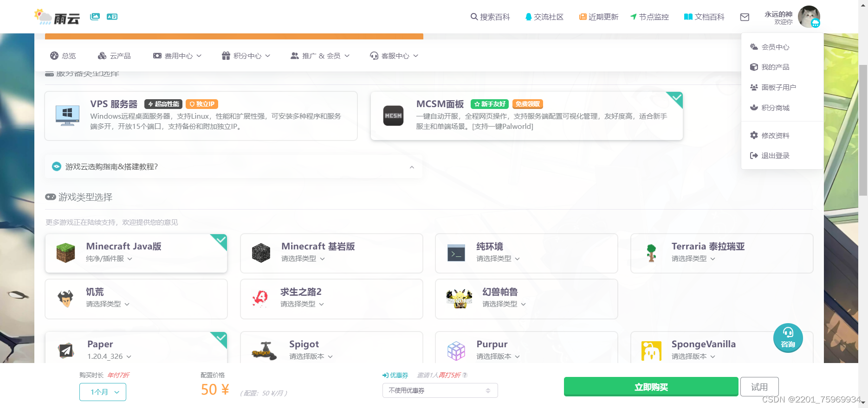
Task: Expand the 纯净/插件服 type dropdown
Action: 109,259
